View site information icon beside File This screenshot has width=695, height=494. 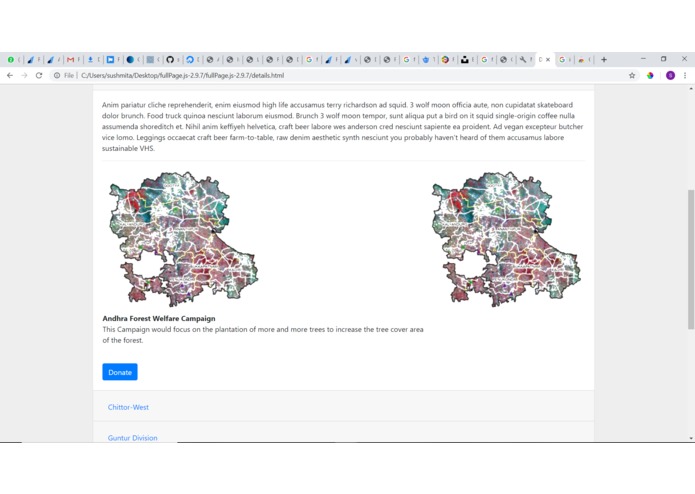57,75
